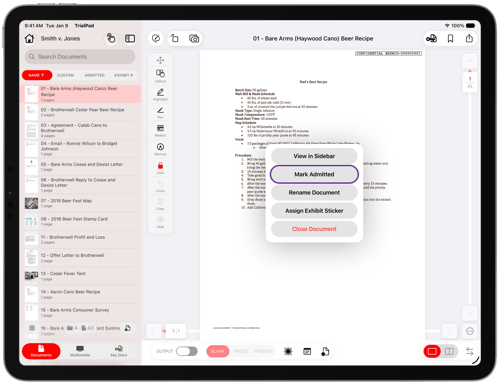Choose View in Sidebar
This screenshot has width=500, height=386.
314,156
